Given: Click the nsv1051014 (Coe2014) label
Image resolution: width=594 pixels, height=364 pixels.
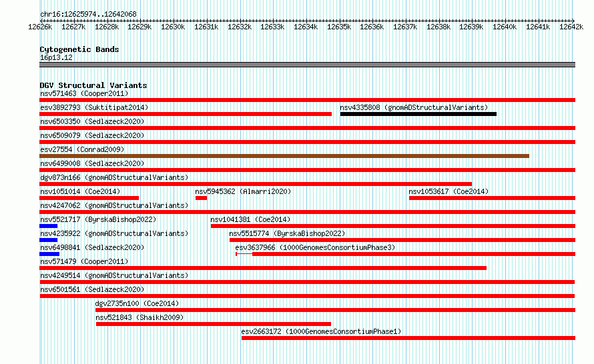Looking at the screenshot, I should [80, 191].
